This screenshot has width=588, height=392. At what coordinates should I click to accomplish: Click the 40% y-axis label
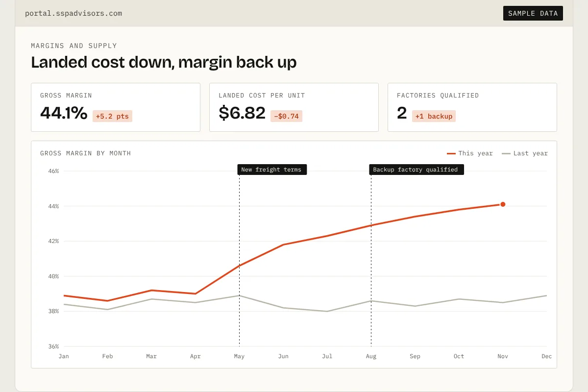click(x=53, y=276)
